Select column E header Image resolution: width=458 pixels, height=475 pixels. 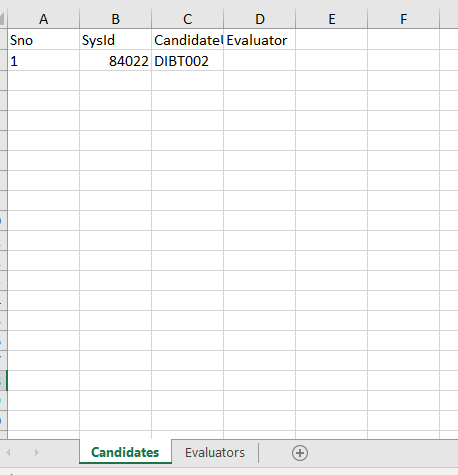point(331,19)
